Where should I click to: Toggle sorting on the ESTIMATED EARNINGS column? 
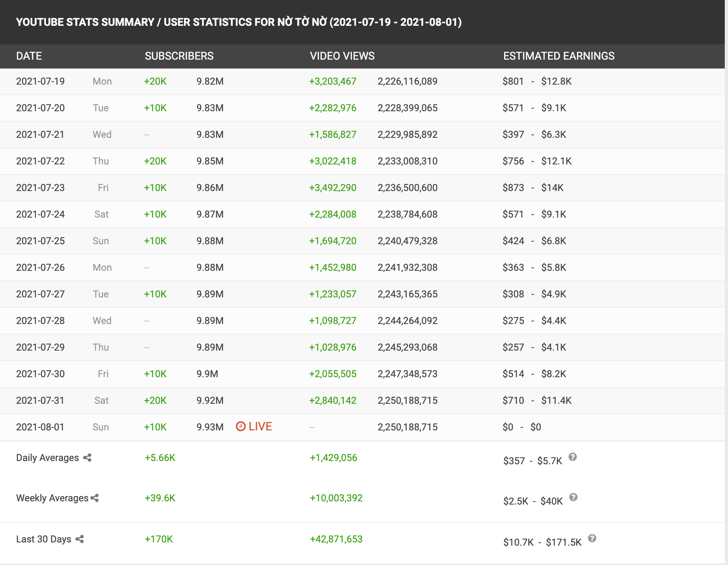[558, 56]
